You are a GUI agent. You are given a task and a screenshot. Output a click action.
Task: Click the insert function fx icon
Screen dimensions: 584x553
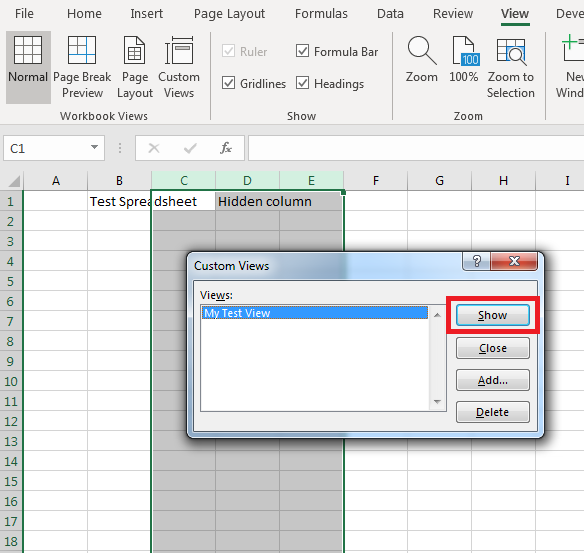pyautogui.click(x=226, y=148)
